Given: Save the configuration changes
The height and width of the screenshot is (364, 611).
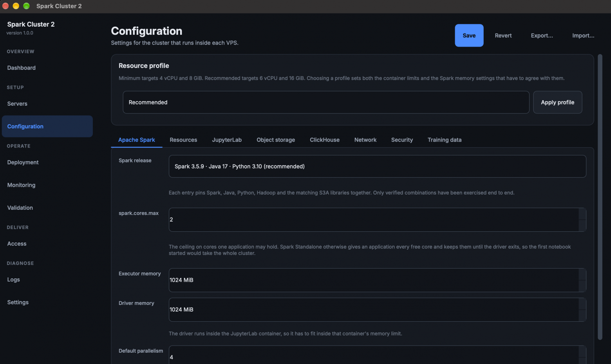Looking at the screenshot, I should coord(469,36).
